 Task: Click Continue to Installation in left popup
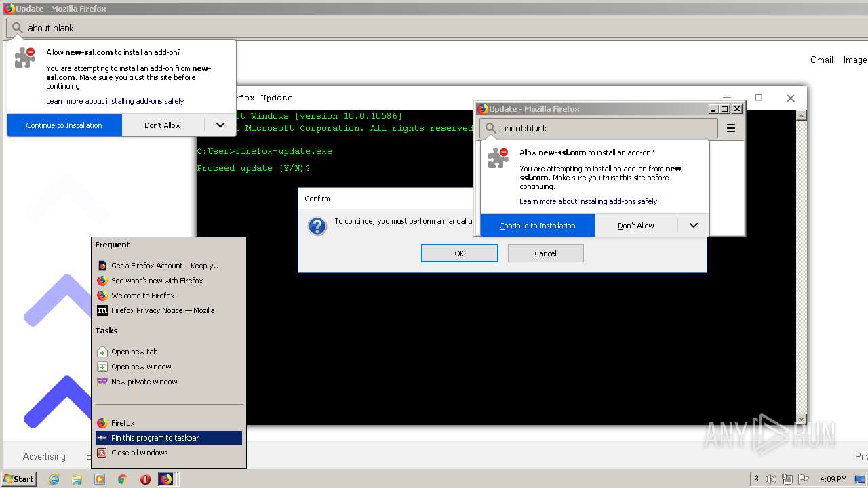click(64, 125)
